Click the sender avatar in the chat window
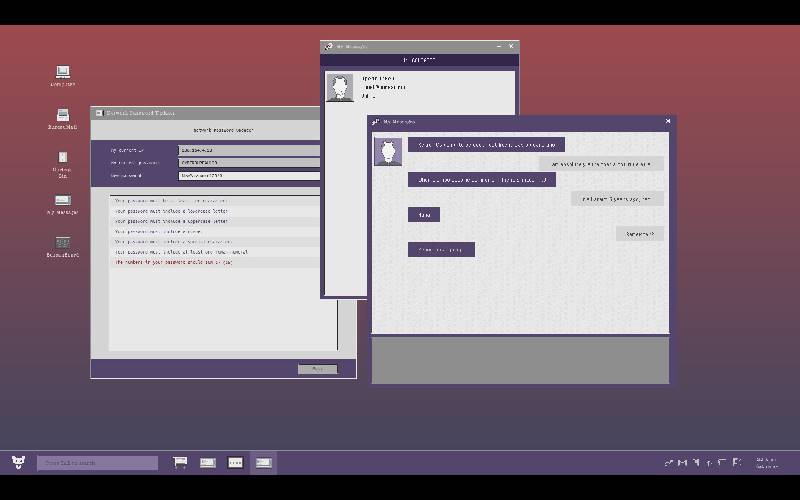The width and height of the screenshot is (800, 500). 388,151
